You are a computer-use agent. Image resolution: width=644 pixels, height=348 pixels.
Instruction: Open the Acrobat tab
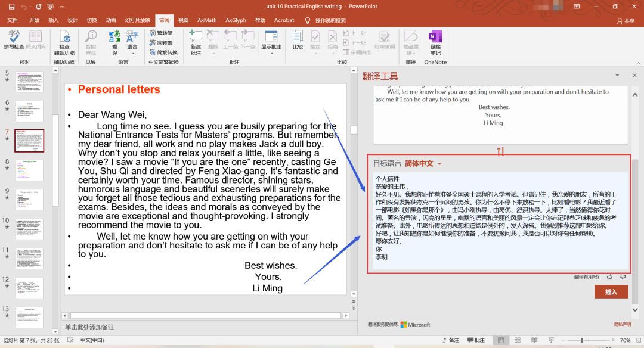click(x=284, y=20)
